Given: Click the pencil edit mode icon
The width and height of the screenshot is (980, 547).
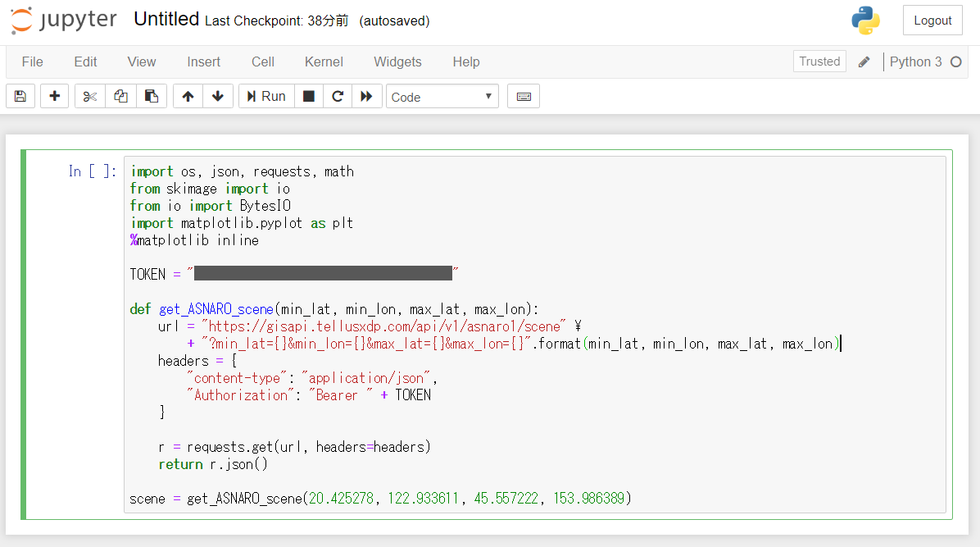Looking at the screenshot, I should pyautogui.click(x=864, y=62).
